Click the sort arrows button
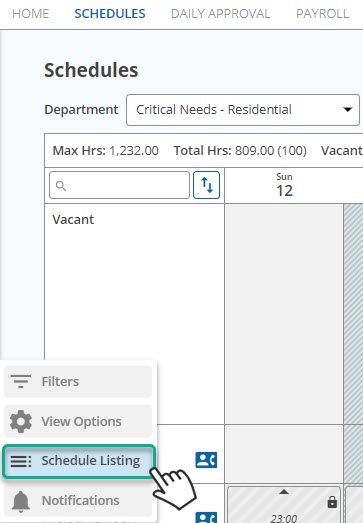The width and height of the screenshot is (363, 523). tap(207, 185)
